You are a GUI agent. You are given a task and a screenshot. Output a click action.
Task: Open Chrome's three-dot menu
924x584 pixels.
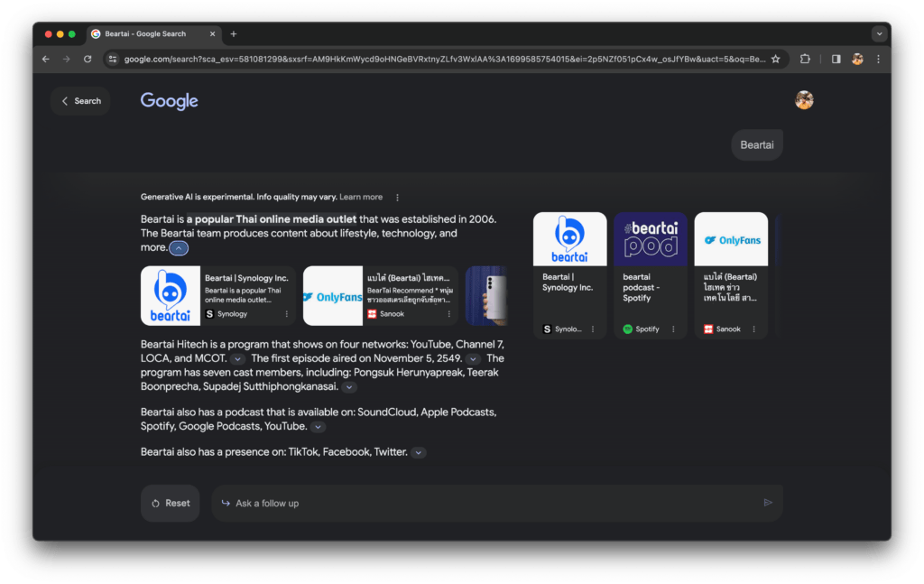[878, 59]
